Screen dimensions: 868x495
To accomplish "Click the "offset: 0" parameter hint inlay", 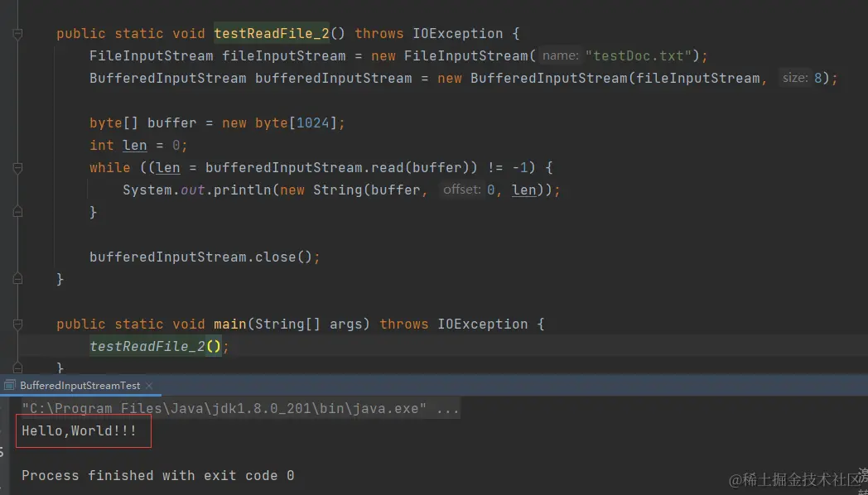I will 469,190.
